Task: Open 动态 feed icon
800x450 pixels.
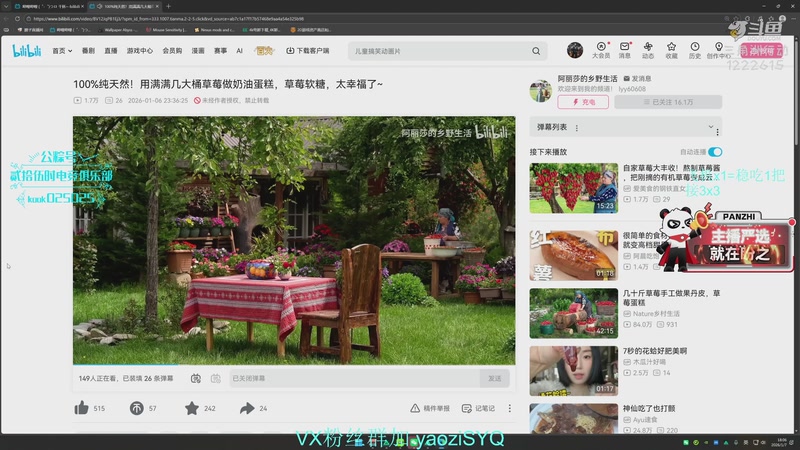Action: pyautogui.click(x=648, y=51)
